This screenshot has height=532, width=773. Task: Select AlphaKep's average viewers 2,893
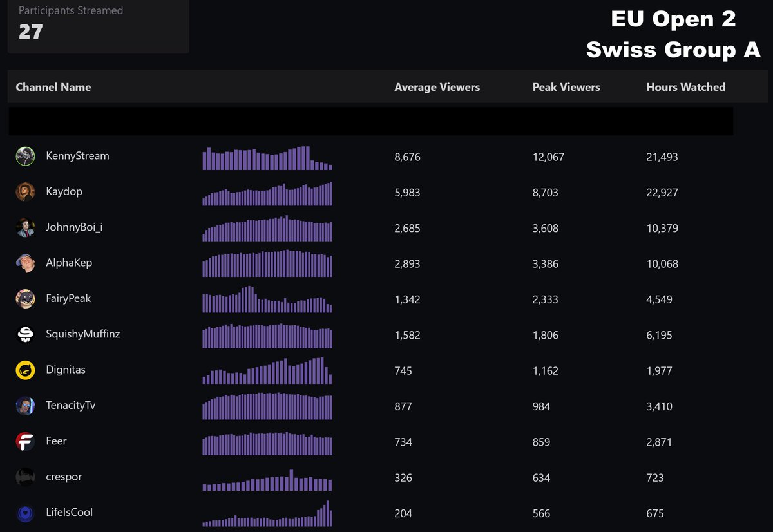(x=407, y=264)
